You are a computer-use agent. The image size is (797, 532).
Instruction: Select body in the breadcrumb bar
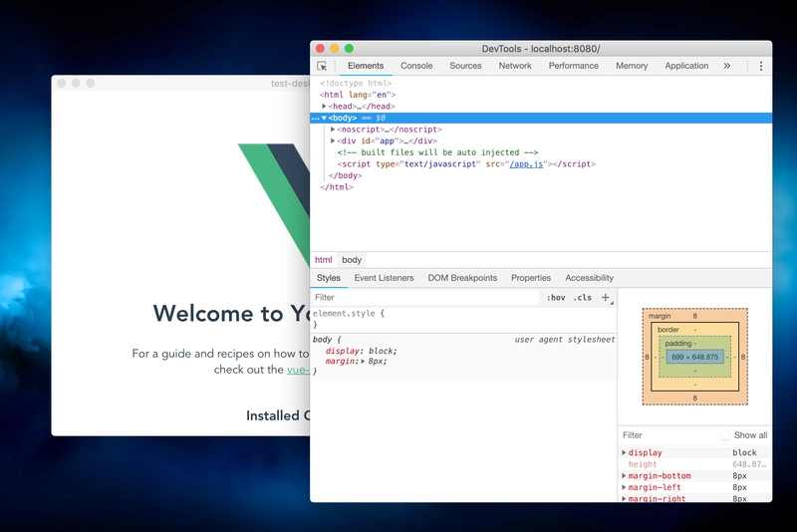coord(352,260)
